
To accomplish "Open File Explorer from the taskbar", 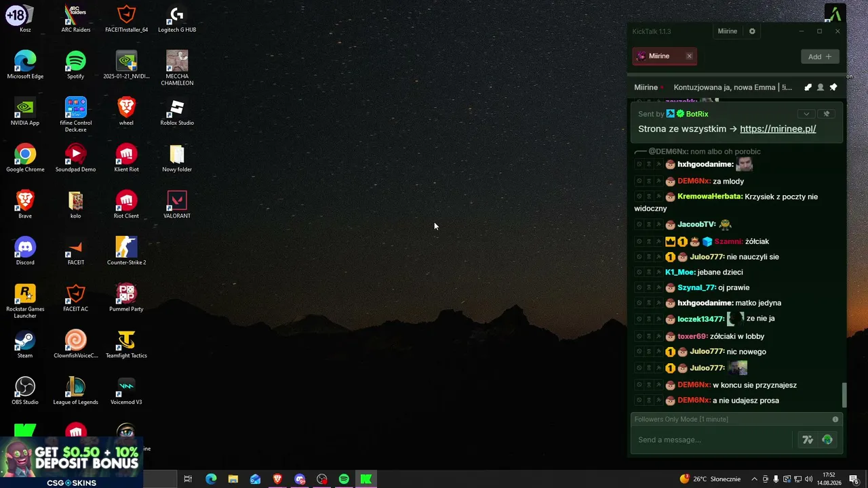I will click(233, 479).
